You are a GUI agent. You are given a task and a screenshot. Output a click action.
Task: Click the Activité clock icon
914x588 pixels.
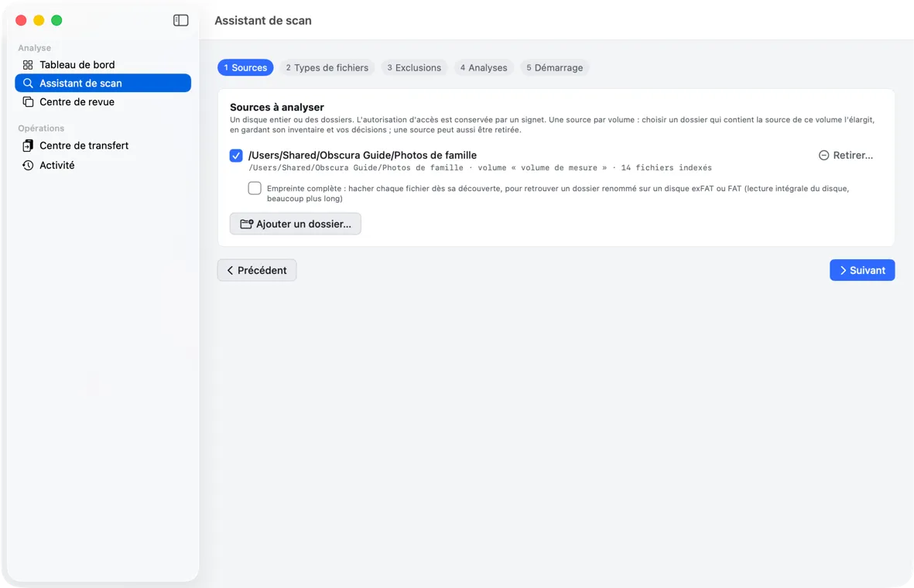click(x=28, y=166)
